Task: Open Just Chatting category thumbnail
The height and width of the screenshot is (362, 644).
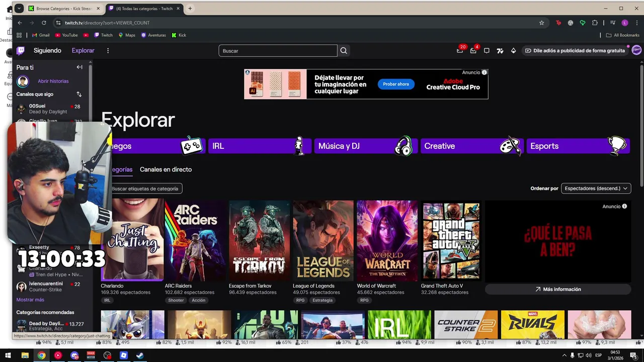Action: tap(132, 239)
